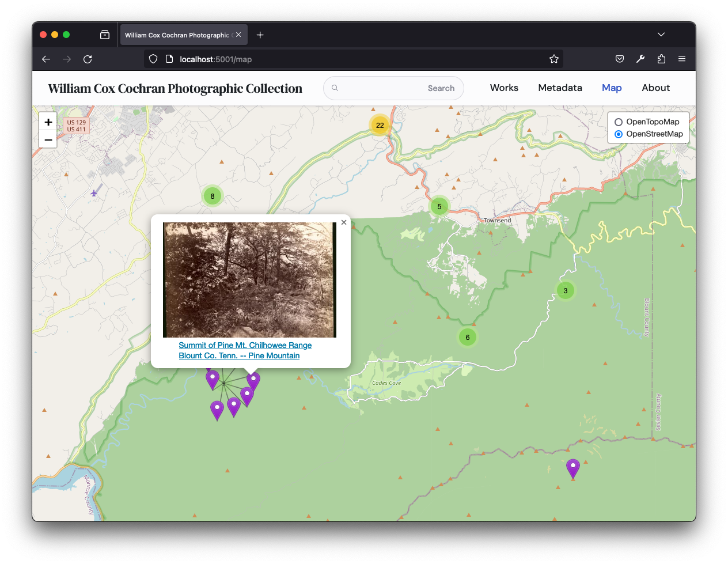The height and width of the screenshot is (564, 728).
Task: Click the collection search input field
Action: [380, 88]
